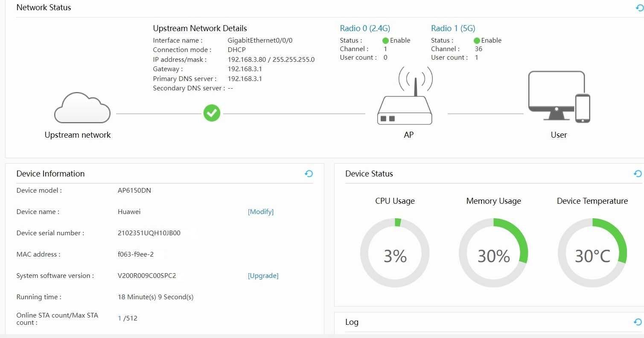Click the Device Status heading
The image size is (644, 338).
pos(369,173)
